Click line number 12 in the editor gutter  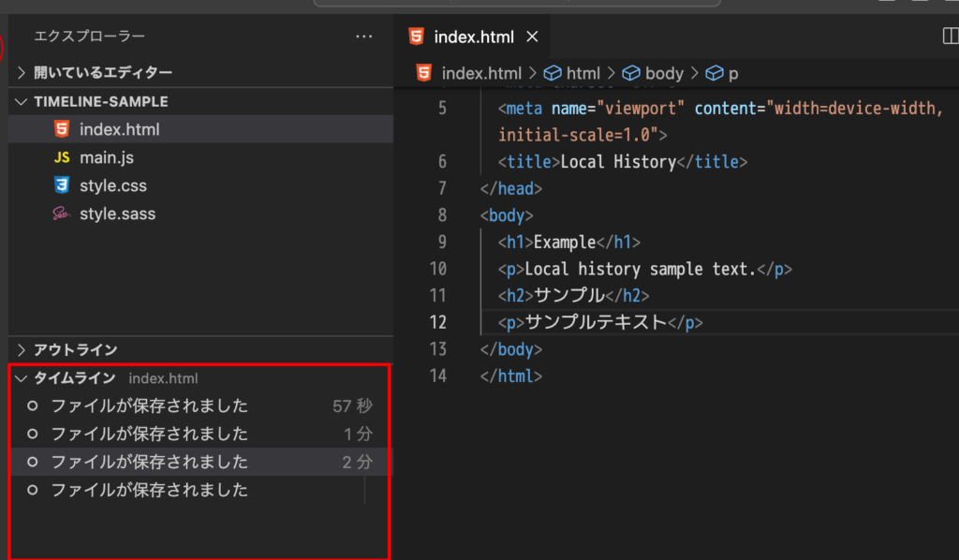437,322
